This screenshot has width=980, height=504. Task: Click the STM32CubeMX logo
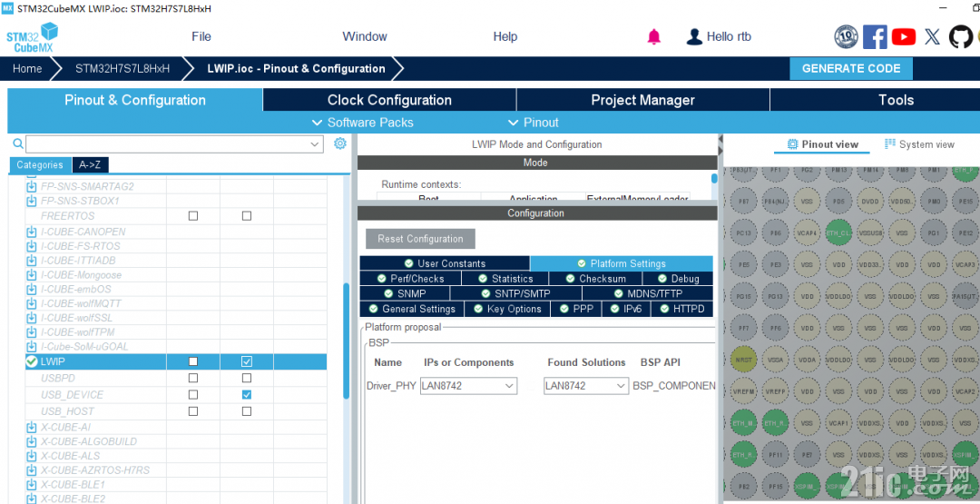pyautogui.click(x=32, y=37)
